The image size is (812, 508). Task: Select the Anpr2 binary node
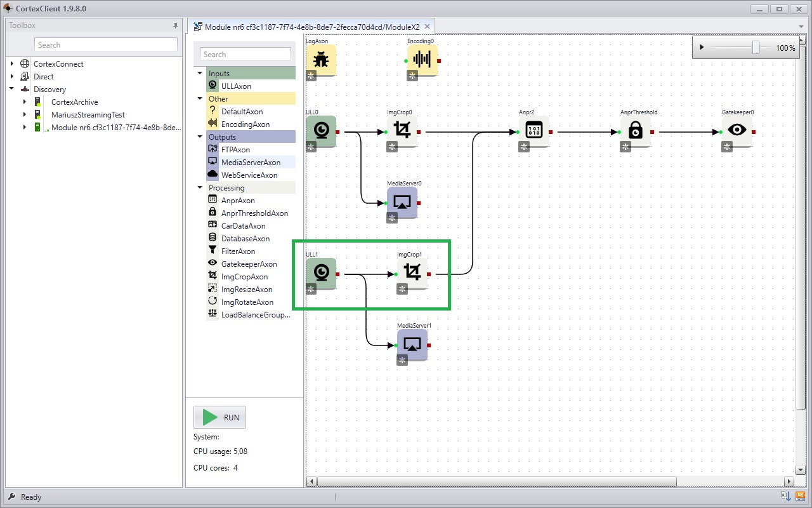534,131
